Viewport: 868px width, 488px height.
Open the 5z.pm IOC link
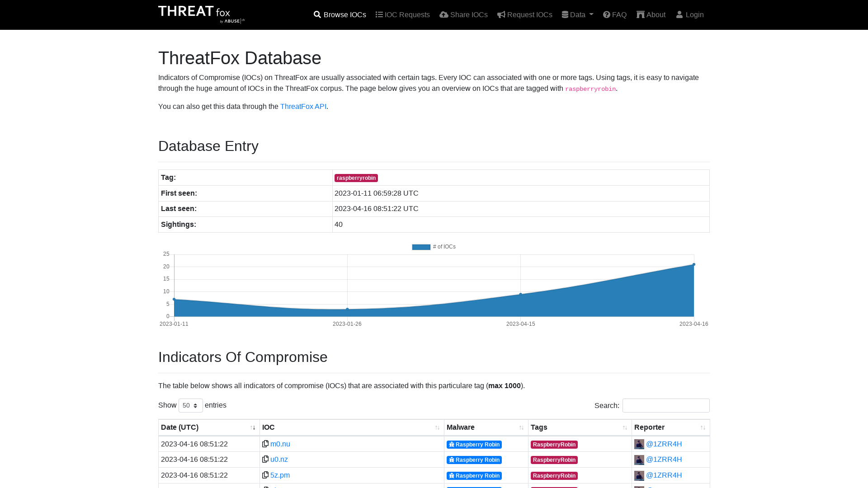280,475
